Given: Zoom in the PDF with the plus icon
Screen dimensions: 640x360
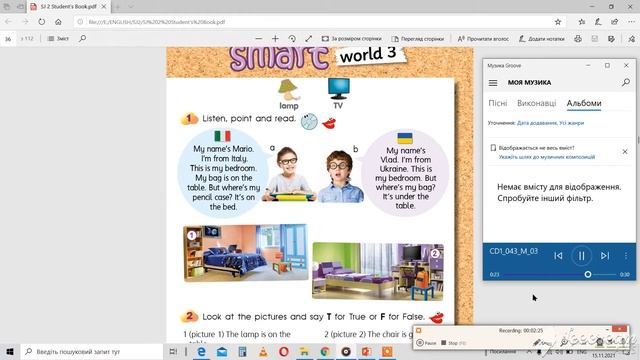Looking at the screenshot, I should click(275, 38).
